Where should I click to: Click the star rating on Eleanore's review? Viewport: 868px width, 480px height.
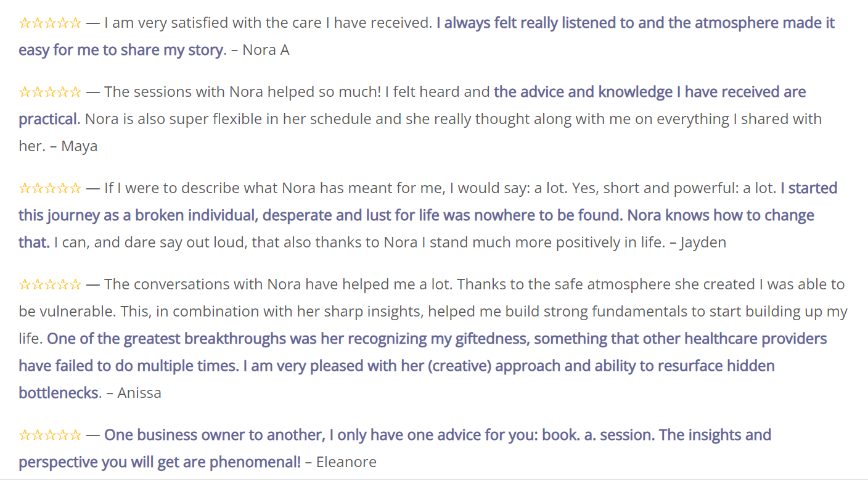click(x=50, y=436)
